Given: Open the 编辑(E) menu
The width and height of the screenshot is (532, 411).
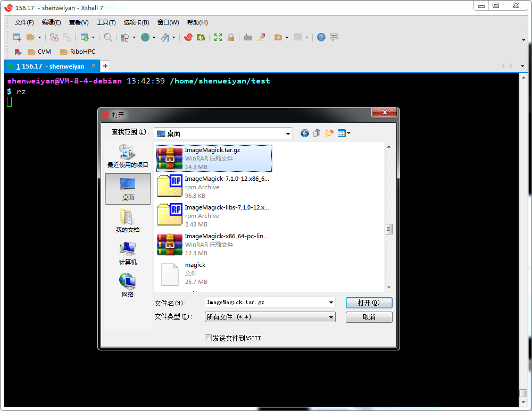Looking at the screenshot, I should [x=51, y=22].
